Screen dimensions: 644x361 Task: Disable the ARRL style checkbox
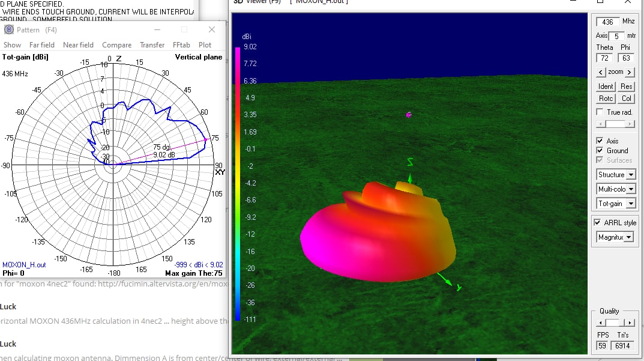tap(597, 223)
